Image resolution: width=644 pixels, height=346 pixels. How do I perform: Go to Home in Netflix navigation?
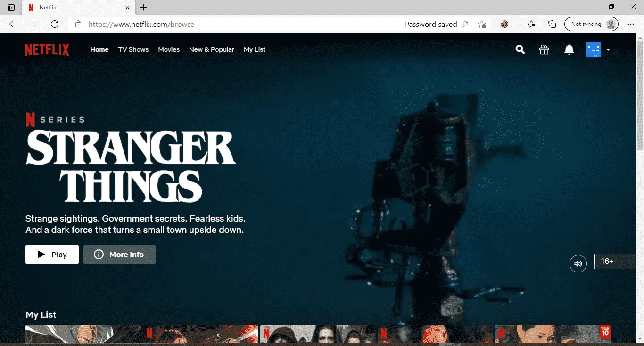[x=99, y=49]
